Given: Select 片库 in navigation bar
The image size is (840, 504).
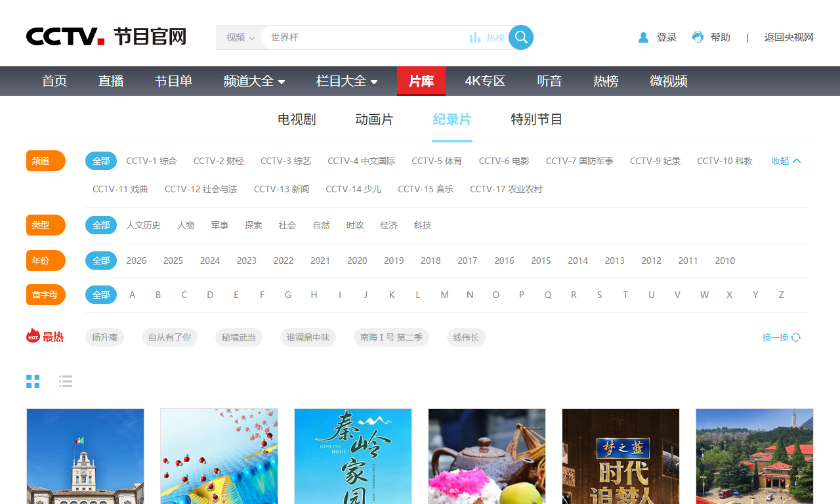Looking at the screenshot, I should 421,81.
